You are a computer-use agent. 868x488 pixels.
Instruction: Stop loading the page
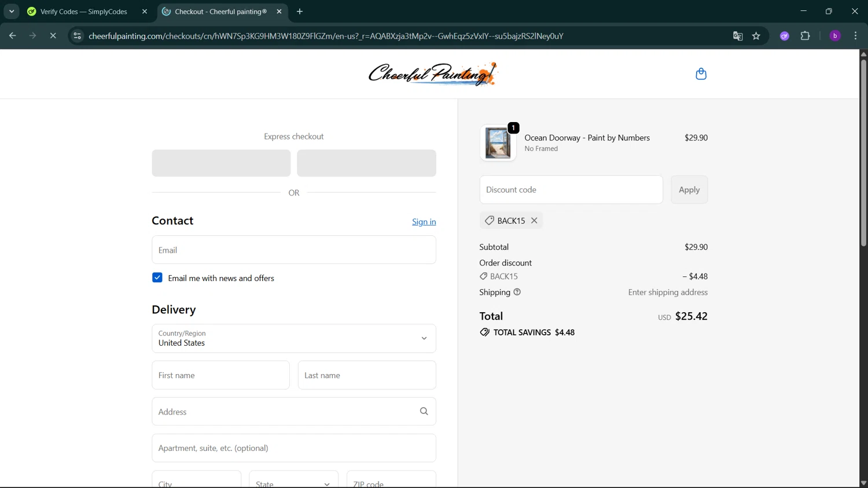coord(53,36)
